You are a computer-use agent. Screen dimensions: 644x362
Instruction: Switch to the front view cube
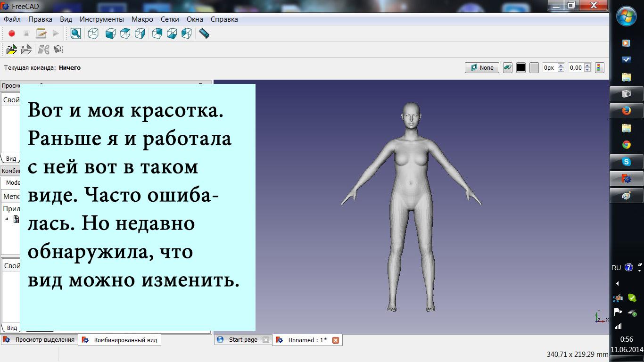click(x=110, y=33)
